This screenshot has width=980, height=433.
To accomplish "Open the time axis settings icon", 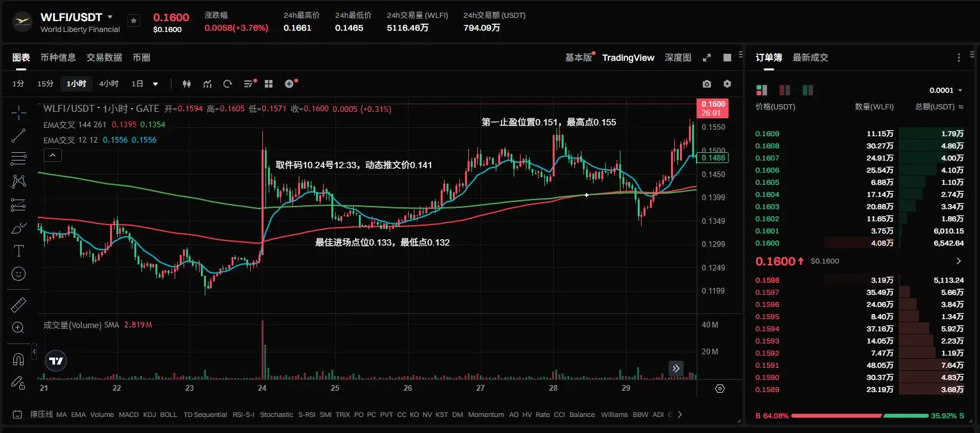I will click(720, 388).
